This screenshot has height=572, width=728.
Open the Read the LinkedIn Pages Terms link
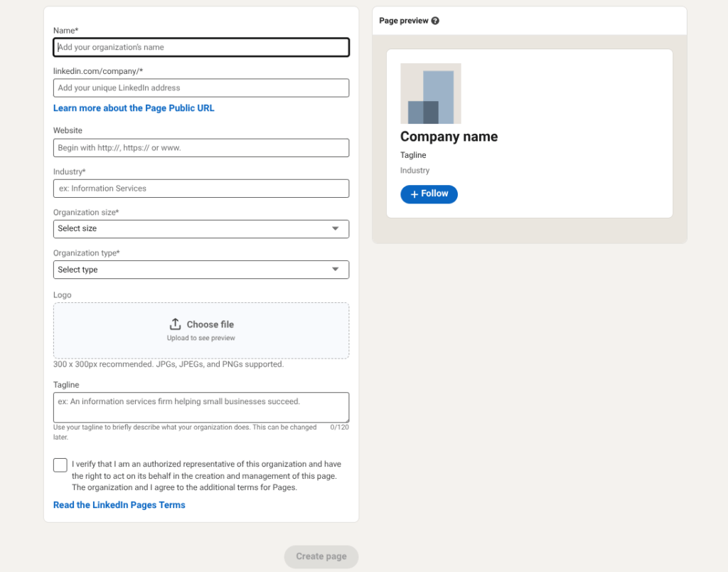point(119,504)
